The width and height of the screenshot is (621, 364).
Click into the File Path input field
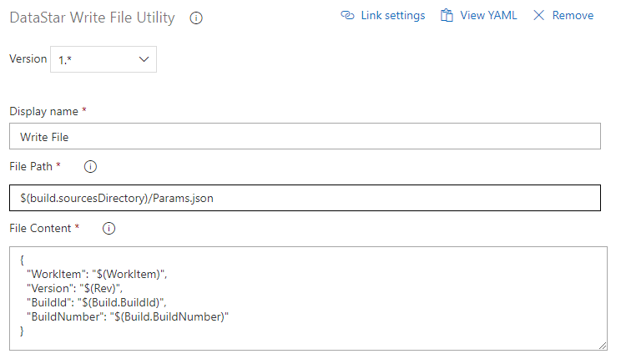(x=305, y=198)
